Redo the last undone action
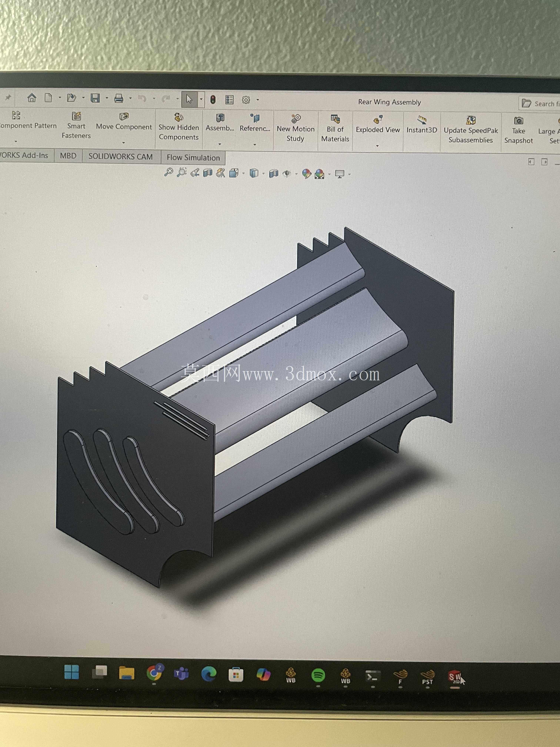Viewport: 560px width, 747px height. click(x=166, y=99)
